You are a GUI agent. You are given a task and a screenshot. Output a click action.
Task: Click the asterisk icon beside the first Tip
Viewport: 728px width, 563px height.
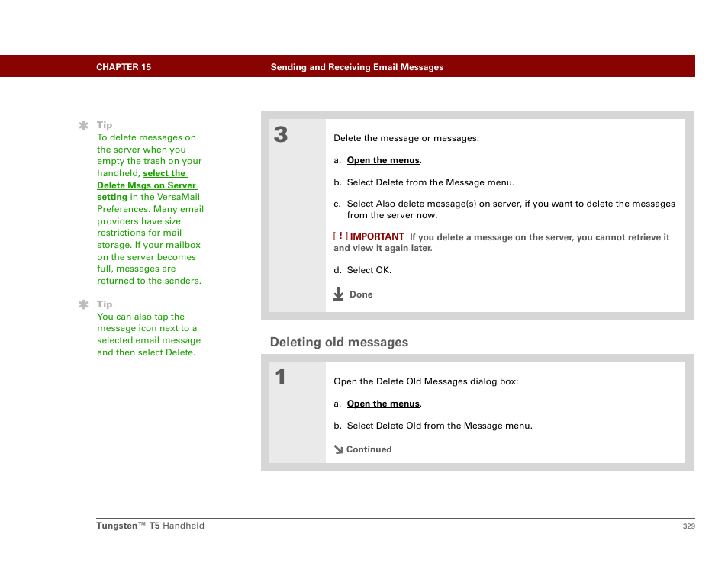84,125
